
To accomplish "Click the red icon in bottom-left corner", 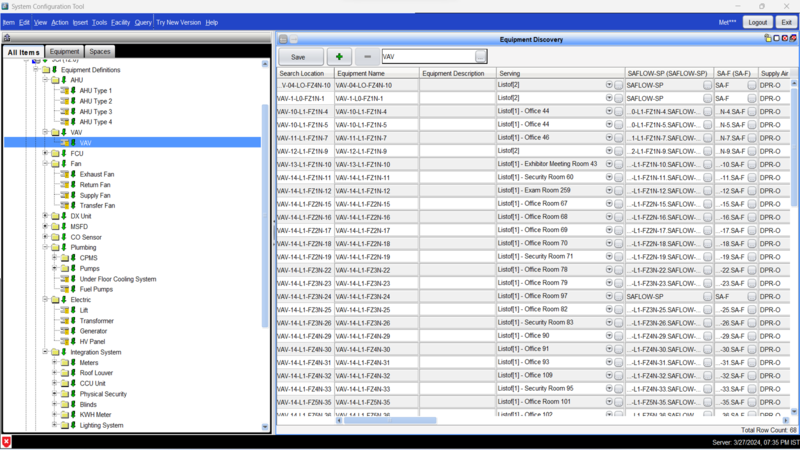I will tap(6, 441).
